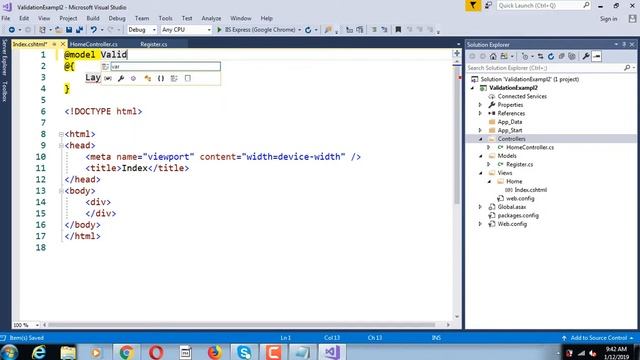The image size is (640, 360).
Task: Click the Refresh icon in Solution Explorer
Action: (x=551, y=56)
